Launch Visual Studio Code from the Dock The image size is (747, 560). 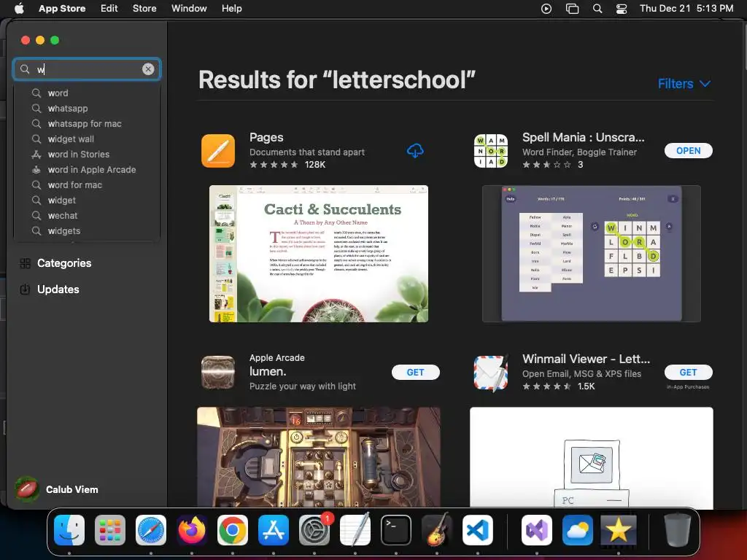[x=478, y=529]
